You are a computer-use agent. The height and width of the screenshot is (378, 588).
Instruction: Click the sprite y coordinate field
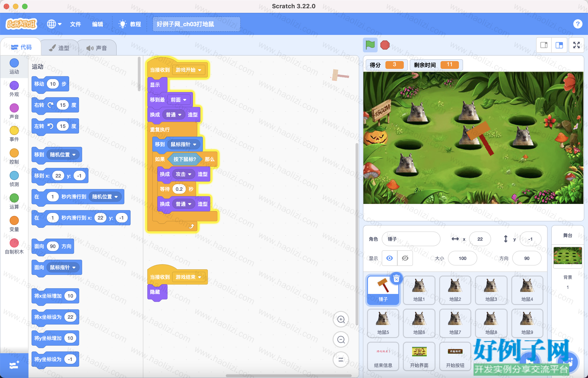click(530, 239)
